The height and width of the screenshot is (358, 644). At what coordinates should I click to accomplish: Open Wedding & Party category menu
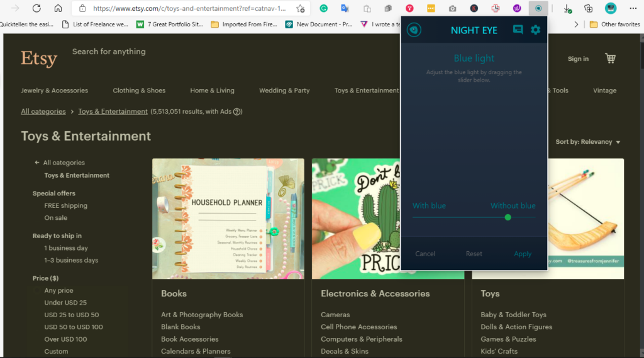284,90
